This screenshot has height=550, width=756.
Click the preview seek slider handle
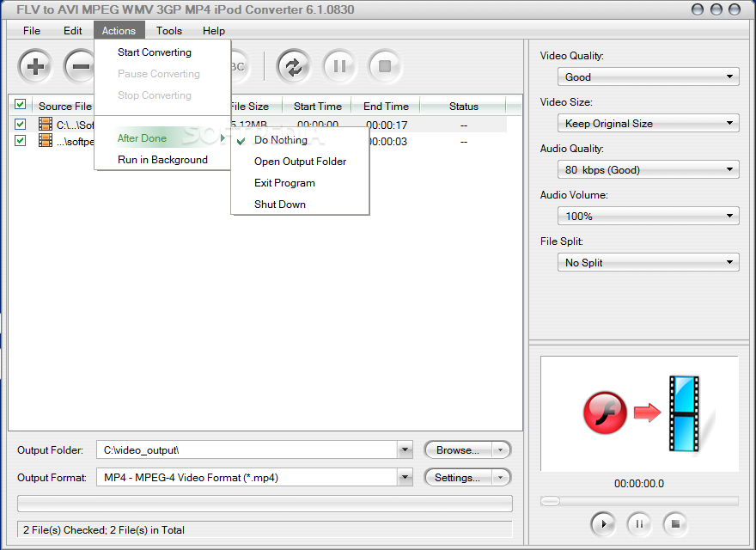click(x=550, y=501)
